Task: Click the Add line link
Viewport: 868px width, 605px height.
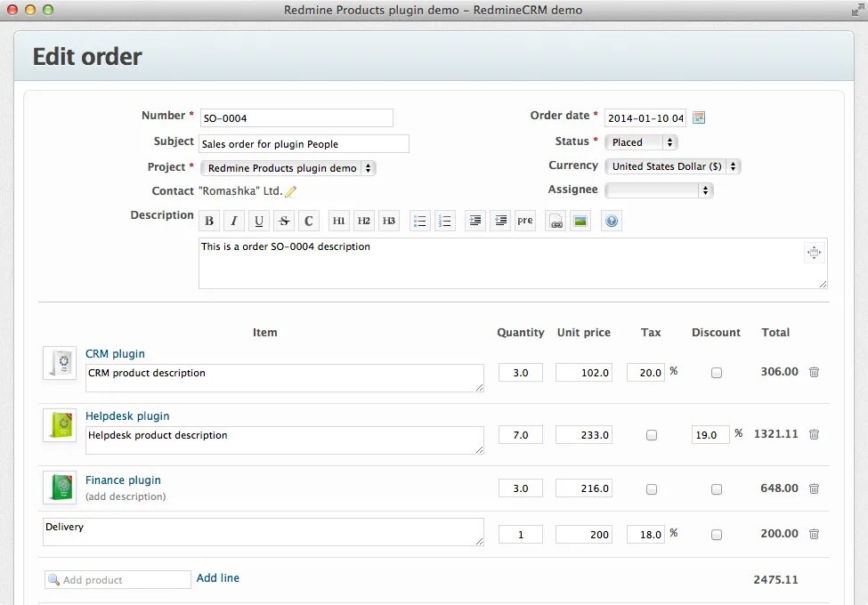Action: (x=218, y=577)
